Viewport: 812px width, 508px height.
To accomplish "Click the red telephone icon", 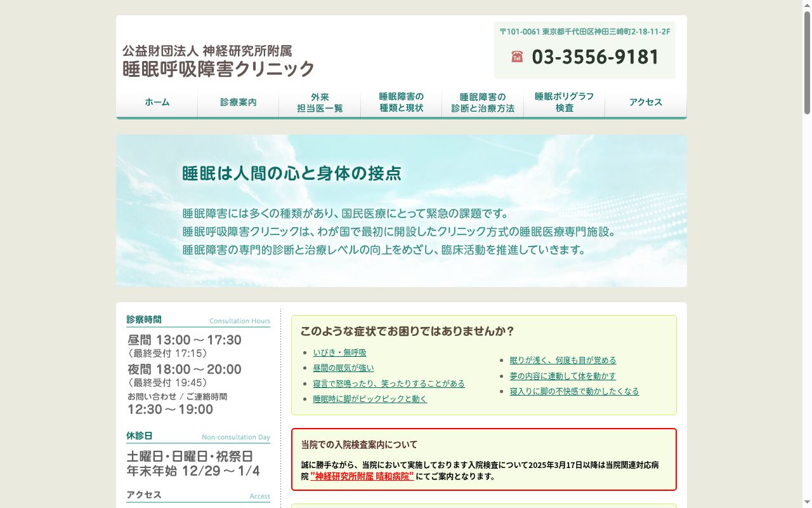I will pos(517,57).
